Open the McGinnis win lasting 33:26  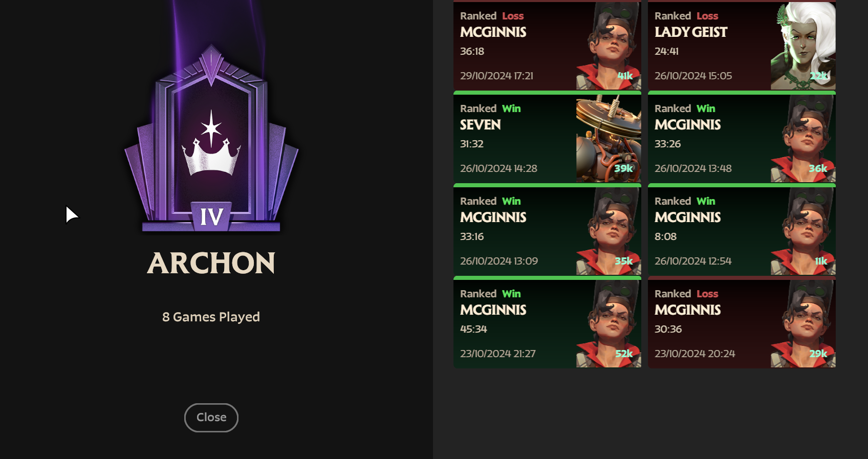click(742, 137)
